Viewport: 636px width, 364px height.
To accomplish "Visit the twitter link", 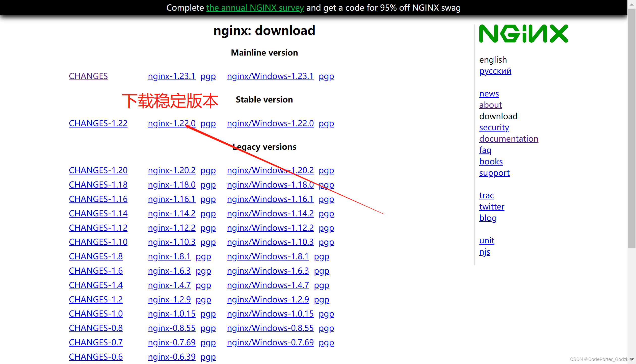I will point(492,207).
